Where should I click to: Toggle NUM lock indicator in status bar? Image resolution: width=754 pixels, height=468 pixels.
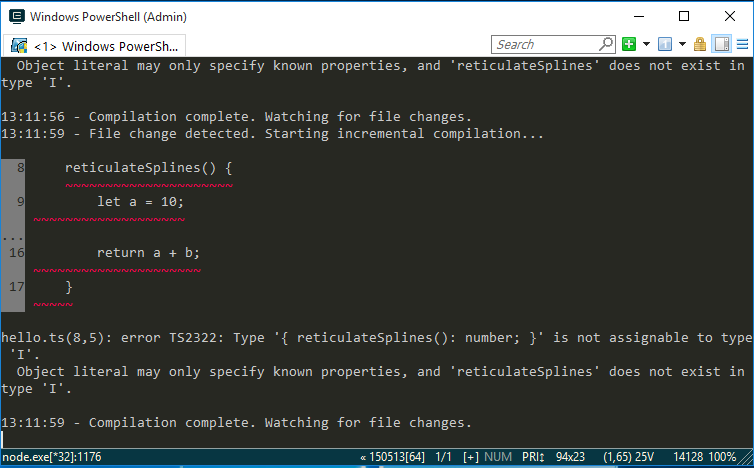click(498, 457)
